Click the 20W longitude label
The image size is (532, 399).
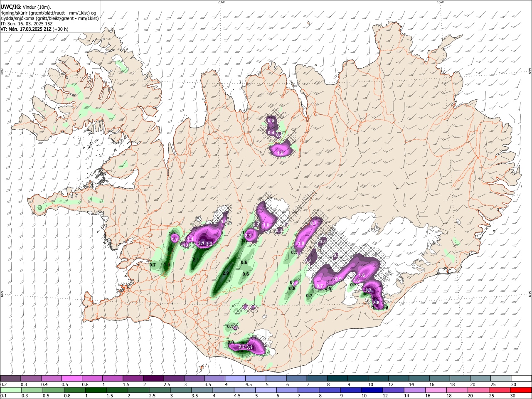pyautogui.click(x=221, y=2)
